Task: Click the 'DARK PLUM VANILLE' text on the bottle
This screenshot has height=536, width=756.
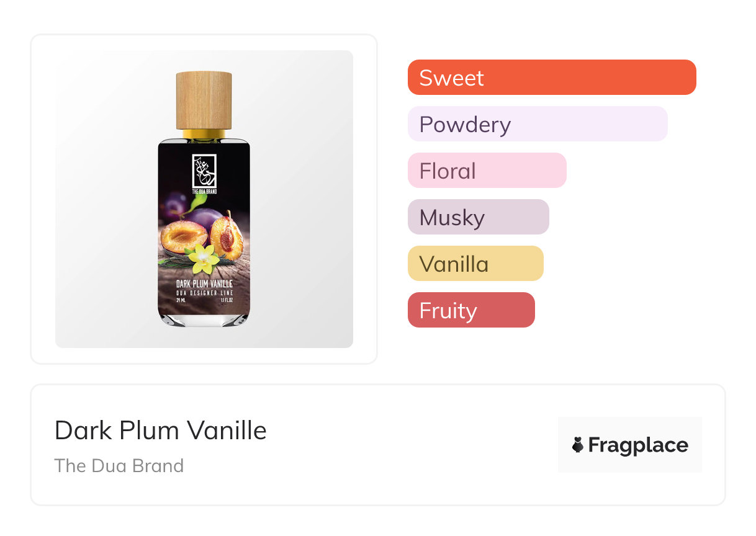Action: (204, 284)
